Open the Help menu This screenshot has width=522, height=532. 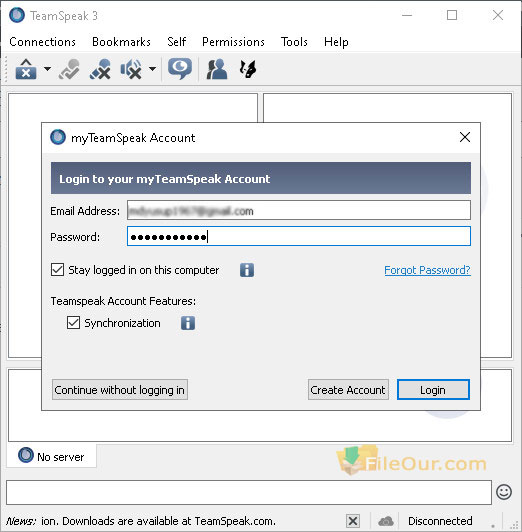(x=336, y=42)
